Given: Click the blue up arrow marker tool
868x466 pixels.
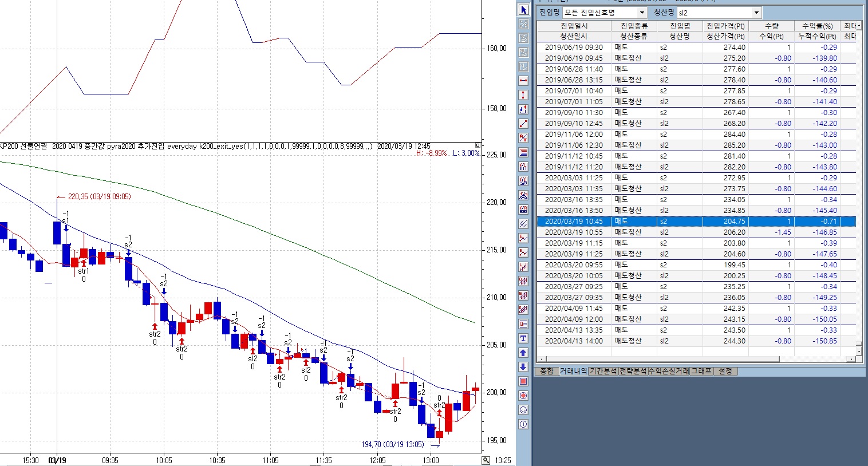Looking at the screenshot, I should point(523,353).
